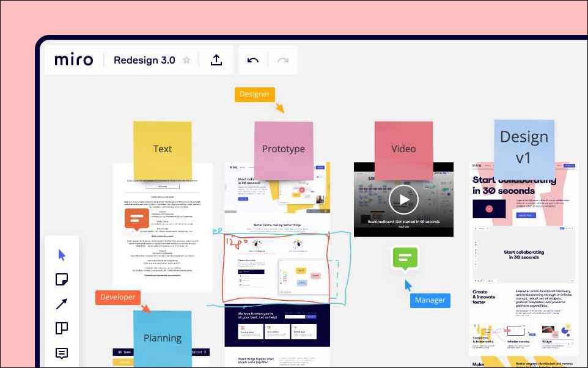
Task: Choose the arrow connector tool
Action: click(62, 304)
